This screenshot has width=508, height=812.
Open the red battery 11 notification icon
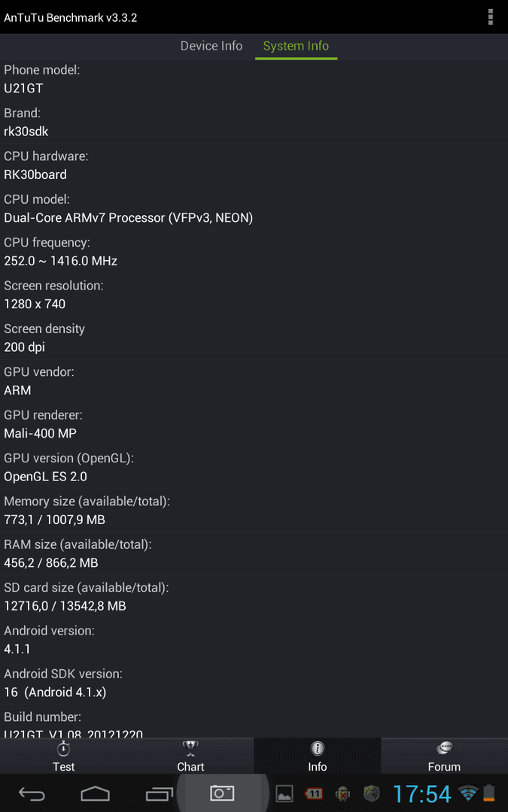point(313,793)
